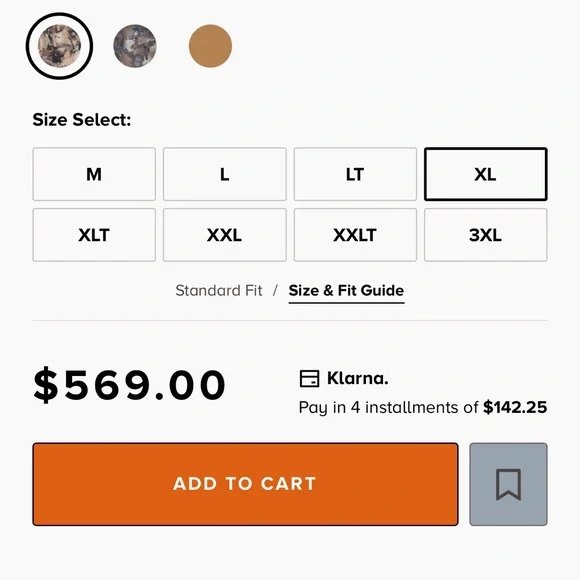Save item with the bookmark icon
Viewport: 580px width, 580px height.
tap(508, 484)
